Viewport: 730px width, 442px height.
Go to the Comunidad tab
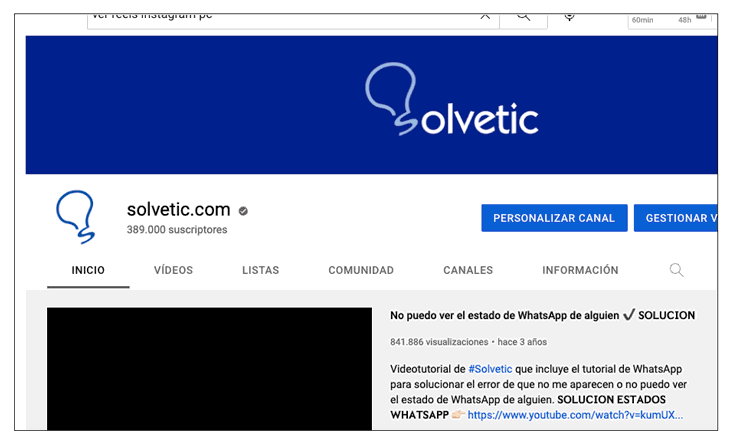(361, 270)
